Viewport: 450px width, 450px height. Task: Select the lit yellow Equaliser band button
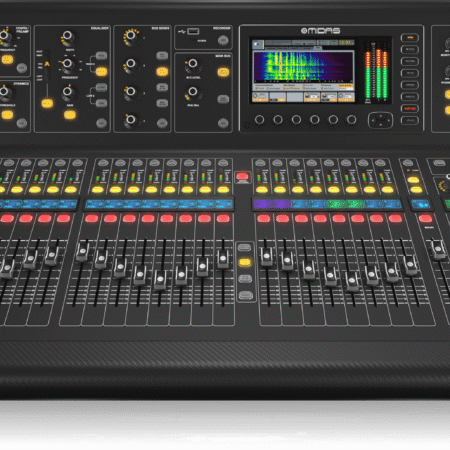pos(101,71)
